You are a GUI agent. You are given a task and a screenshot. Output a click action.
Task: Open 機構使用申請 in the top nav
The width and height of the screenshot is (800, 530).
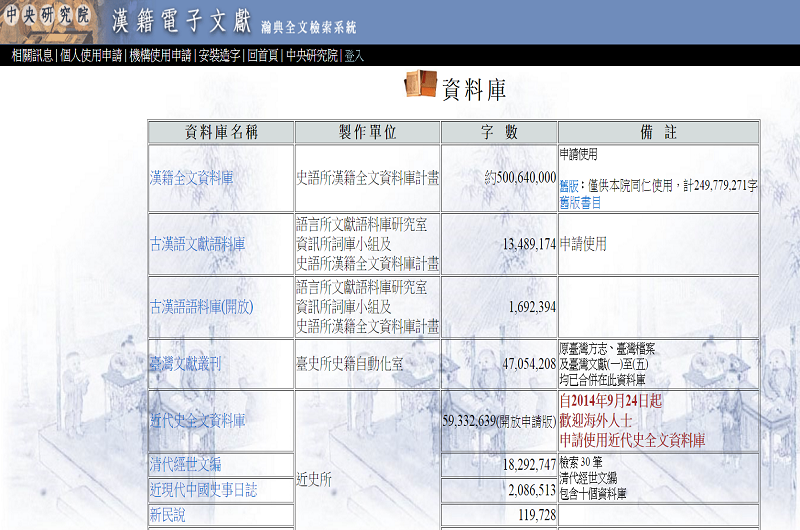coord(160,55)
